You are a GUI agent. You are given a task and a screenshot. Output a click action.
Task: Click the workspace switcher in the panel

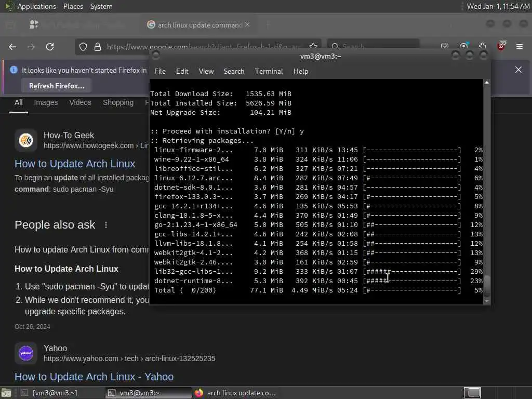(x=472, y=393)
